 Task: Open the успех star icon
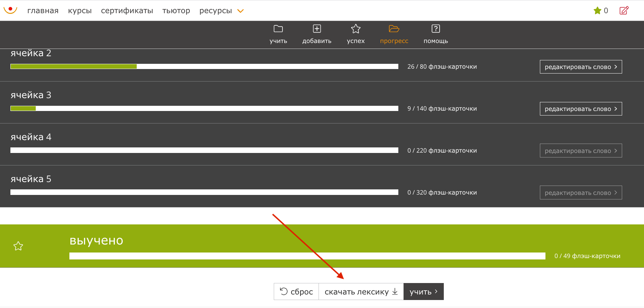356,29
